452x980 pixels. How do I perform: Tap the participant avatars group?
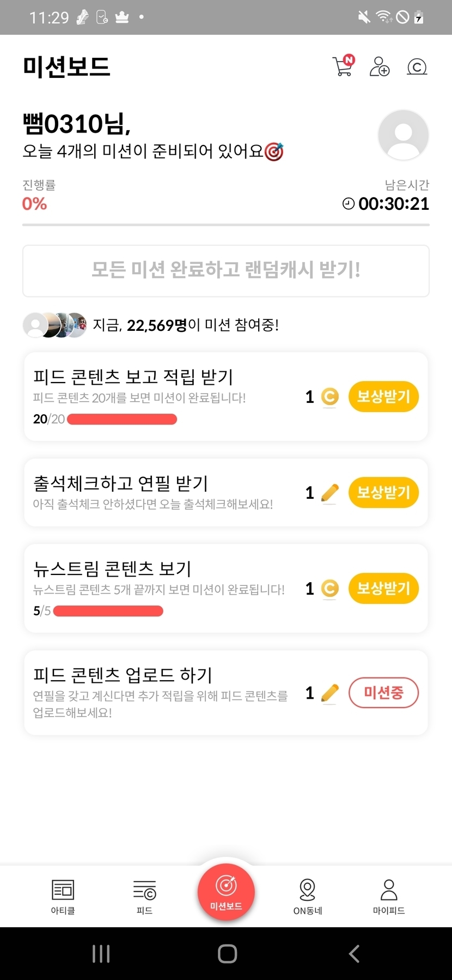(54, 325)
